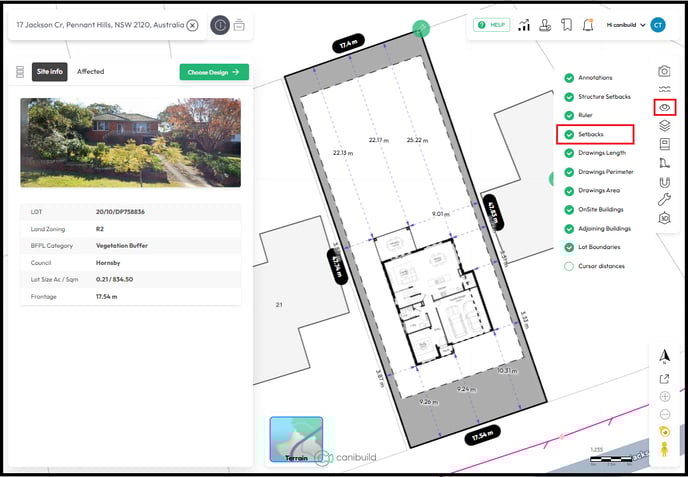Click the Choose Design button

(x=214, y=72)
